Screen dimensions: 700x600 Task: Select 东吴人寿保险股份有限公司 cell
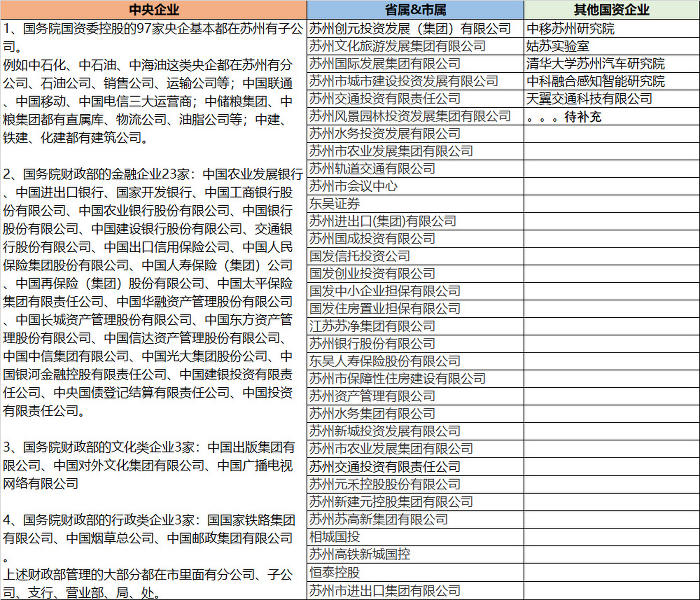coord(415,361)
